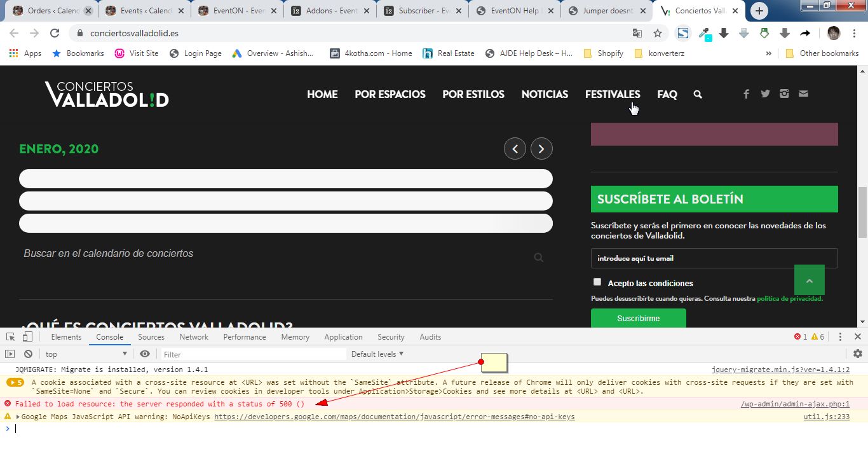Open the Default levels dropdown
This screenshot has height=463, width=868.
pyautogui.click(x=377, y=354)
